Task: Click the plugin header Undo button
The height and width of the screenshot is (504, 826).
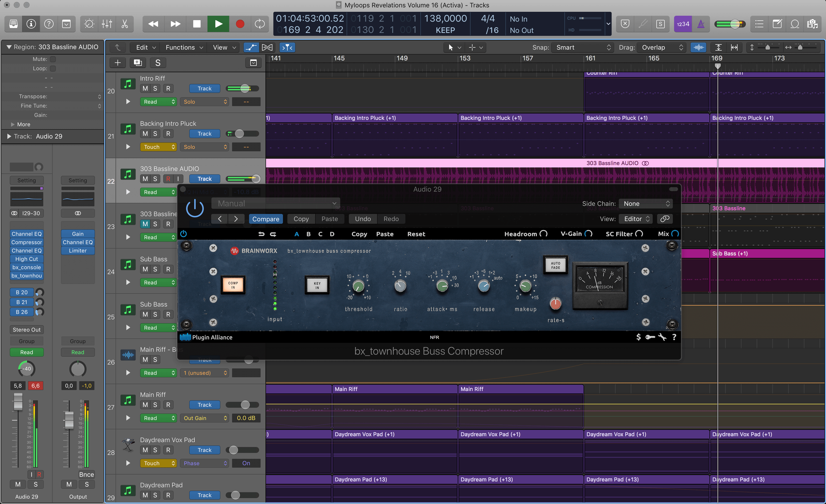Action: 363,219
